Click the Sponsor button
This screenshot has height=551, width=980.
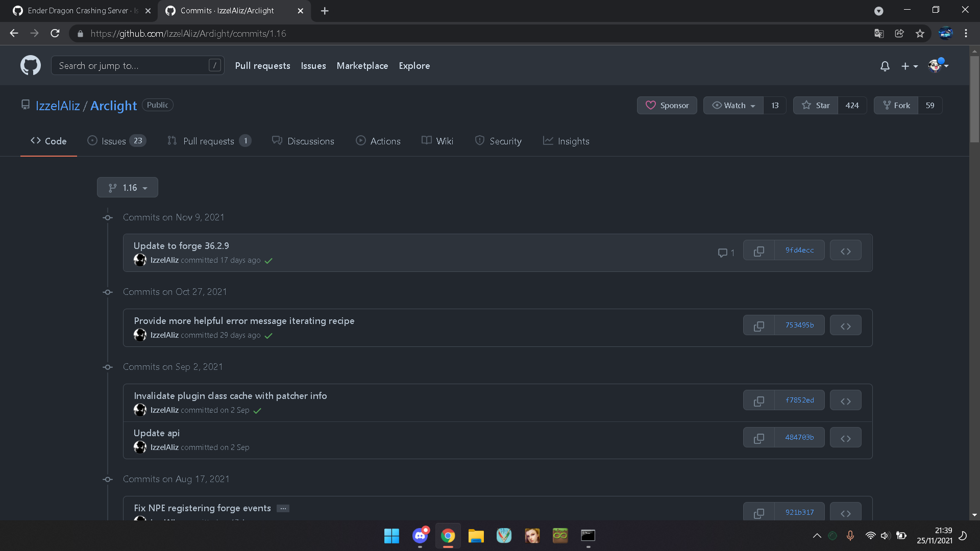[667, 105]
